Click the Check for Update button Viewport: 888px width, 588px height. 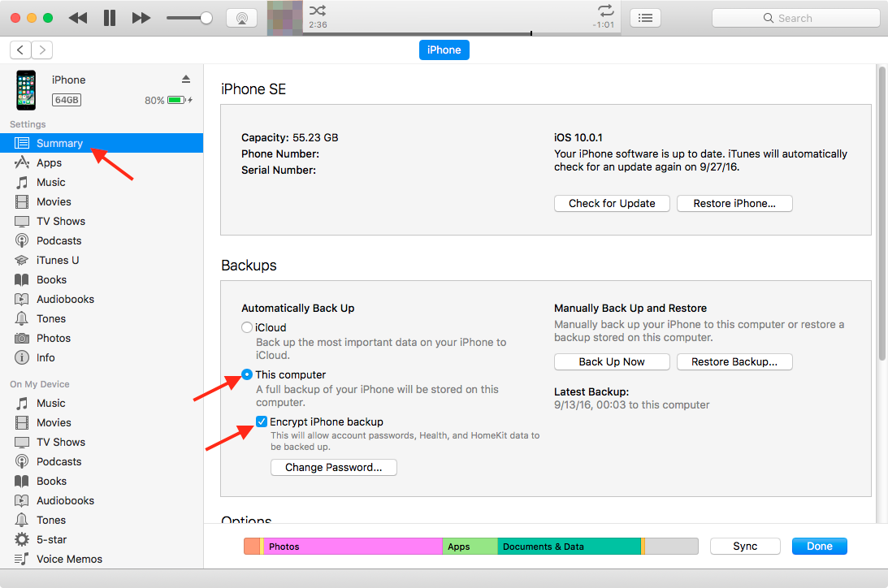pos(612,204)
